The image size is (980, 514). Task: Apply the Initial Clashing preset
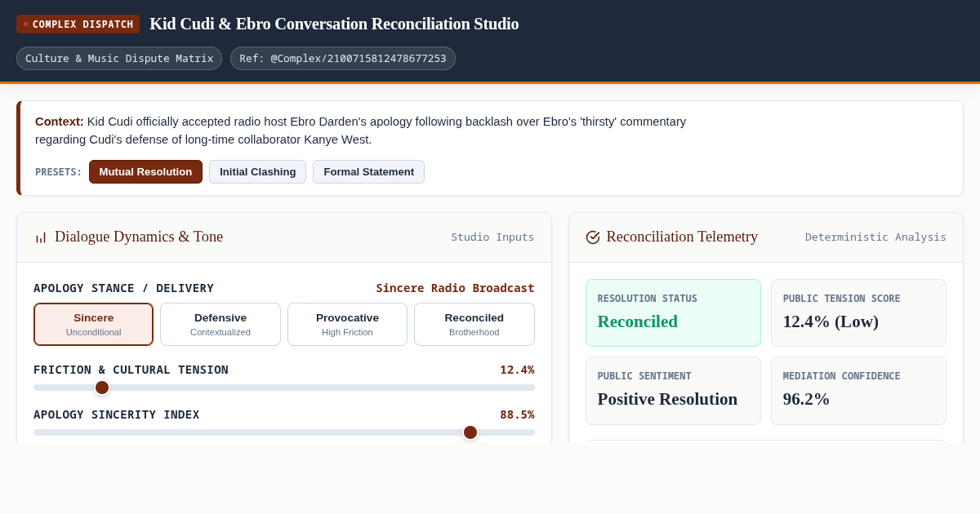pyautogui.click(x=257, y=172)
